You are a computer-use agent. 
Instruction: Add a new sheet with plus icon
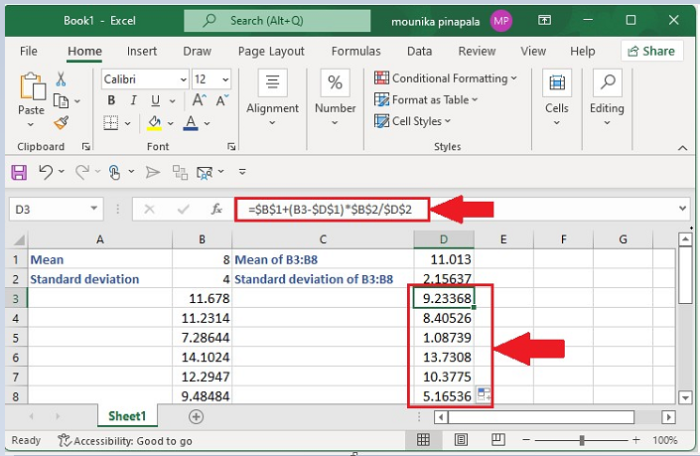196,416
